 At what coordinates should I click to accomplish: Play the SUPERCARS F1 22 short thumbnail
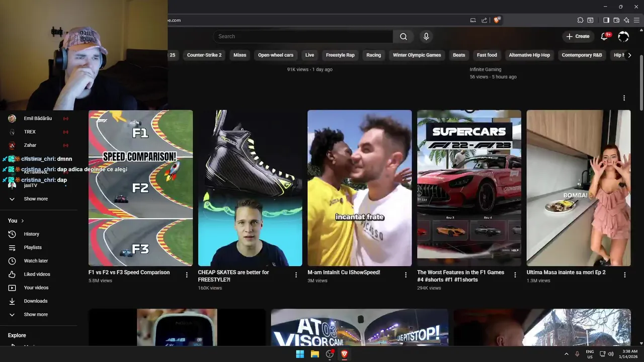pyautogui.click(x=469, y=188)
